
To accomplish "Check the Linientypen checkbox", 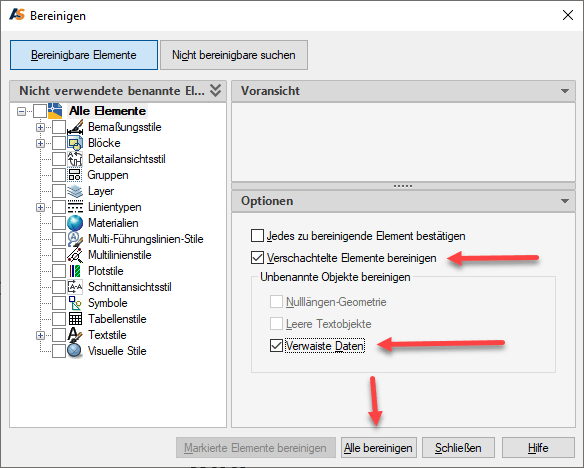I will (x=59, y=207).
